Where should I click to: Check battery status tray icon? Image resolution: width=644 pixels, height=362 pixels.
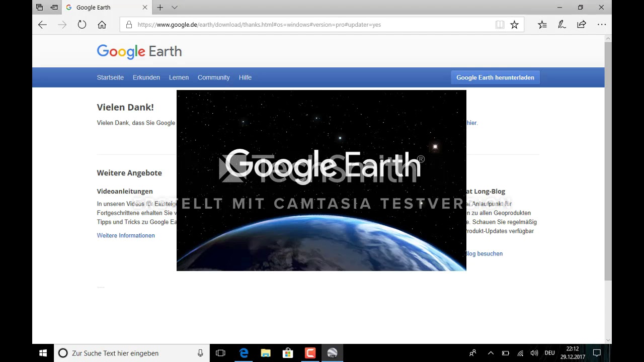506,353
